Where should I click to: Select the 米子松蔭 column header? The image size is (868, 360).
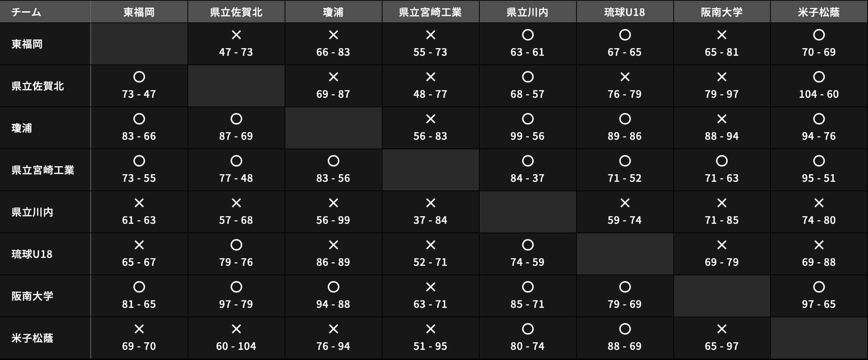819,12
